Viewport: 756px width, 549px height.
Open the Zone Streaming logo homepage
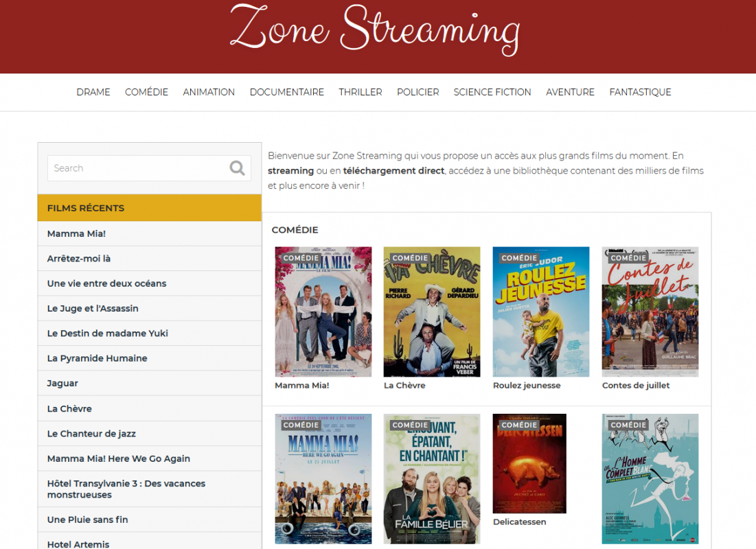[x=375, y=30]
